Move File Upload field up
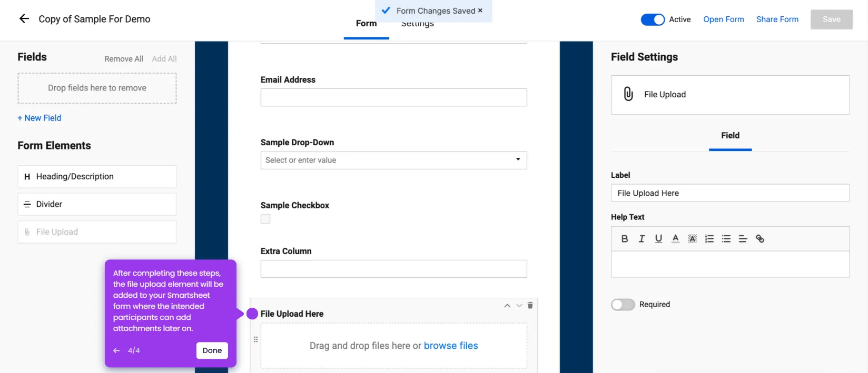Image resolution: width=868 pixels, height=373 pixels. [507, 306]
